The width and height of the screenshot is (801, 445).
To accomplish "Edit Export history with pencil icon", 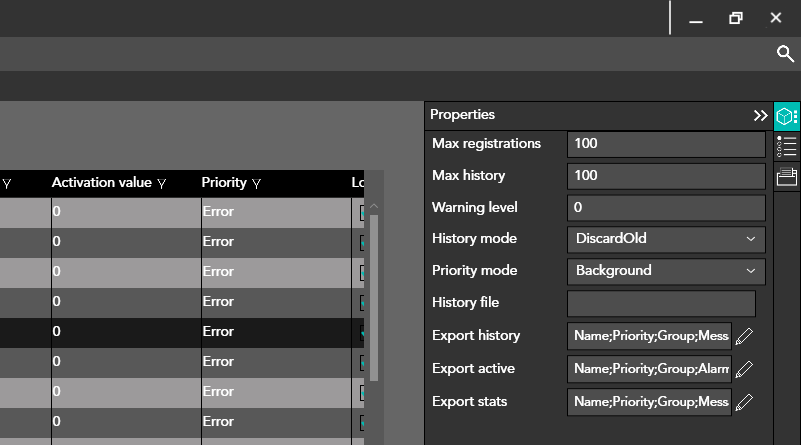I will (744, 336).
